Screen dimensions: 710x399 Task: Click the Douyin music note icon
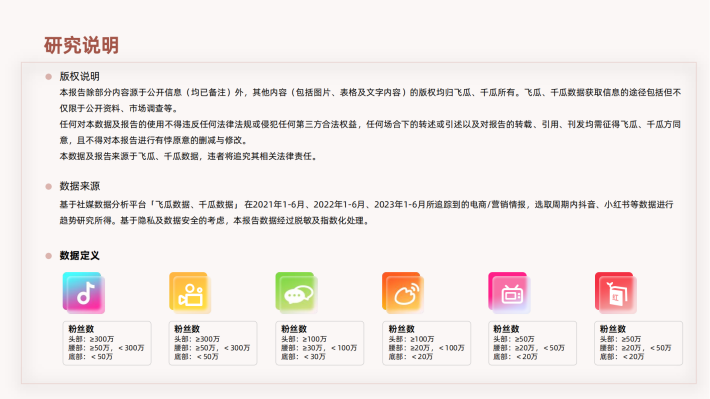84,293
